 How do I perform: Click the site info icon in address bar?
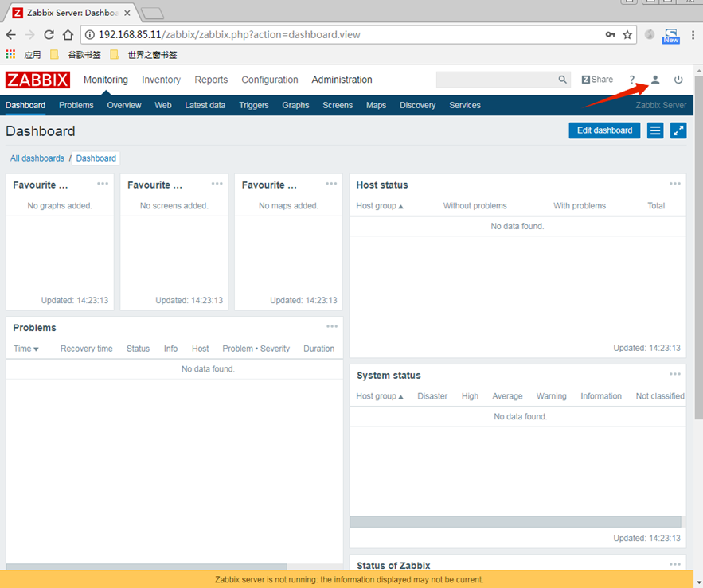90,34
